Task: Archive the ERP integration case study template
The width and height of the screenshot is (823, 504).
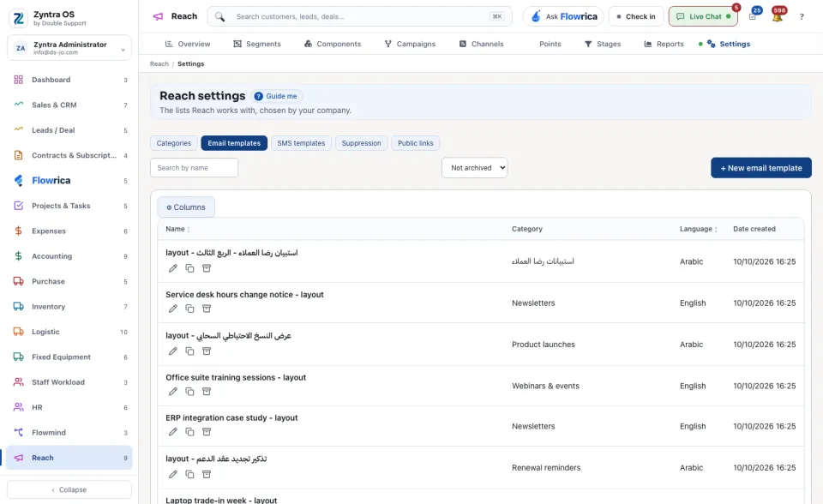Action: [x=207, y=432]
